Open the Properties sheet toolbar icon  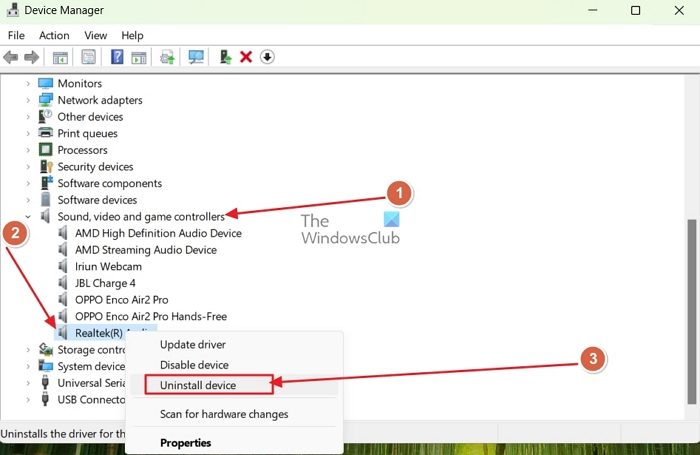coord(88,57)
